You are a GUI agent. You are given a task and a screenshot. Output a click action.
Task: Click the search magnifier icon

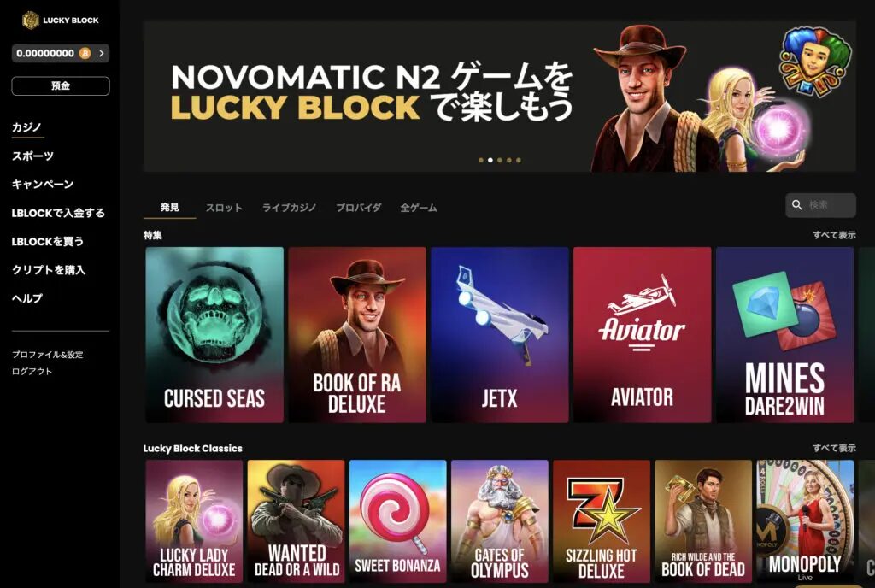point(797,205)
